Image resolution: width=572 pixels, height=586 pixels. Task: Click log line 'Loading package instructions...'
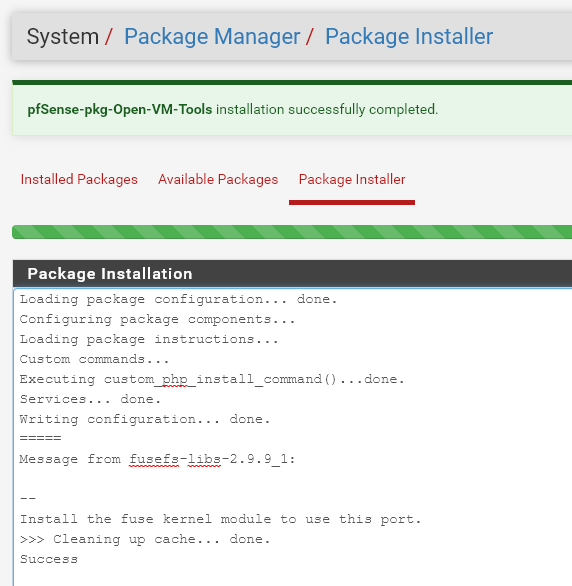149,339
